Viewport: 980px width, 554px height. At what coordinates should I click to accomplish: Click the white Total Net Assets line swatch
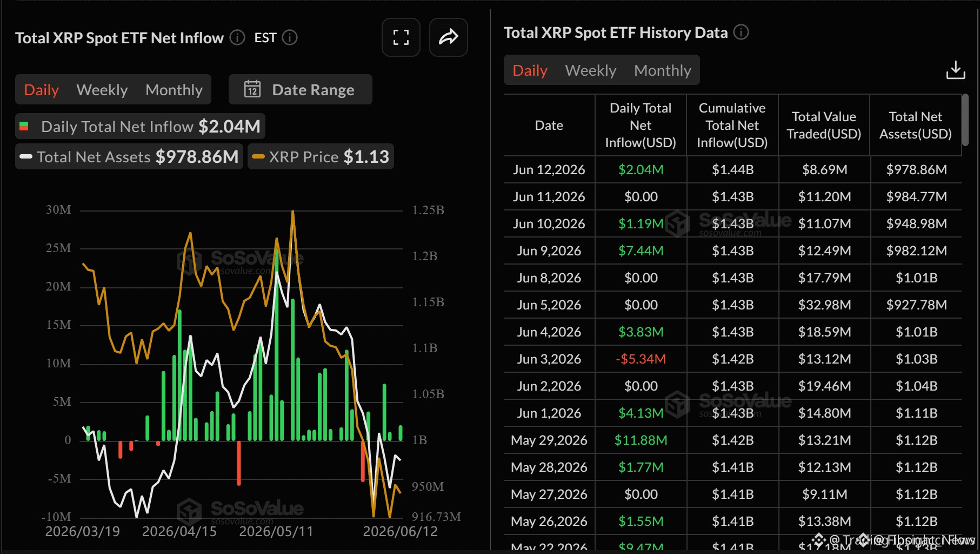tap(26, 157)
